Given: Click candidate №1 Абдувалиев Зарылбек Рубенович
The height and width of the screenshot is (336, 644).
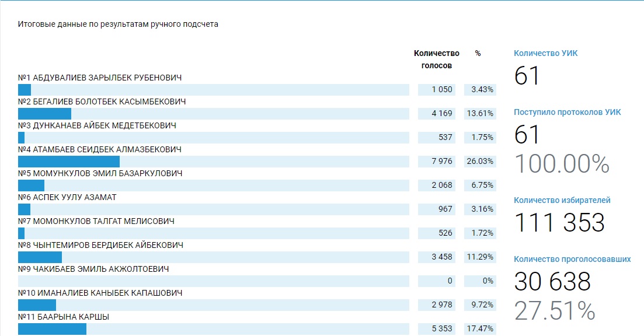Looking at the screenshot, I should pos(100,78).
